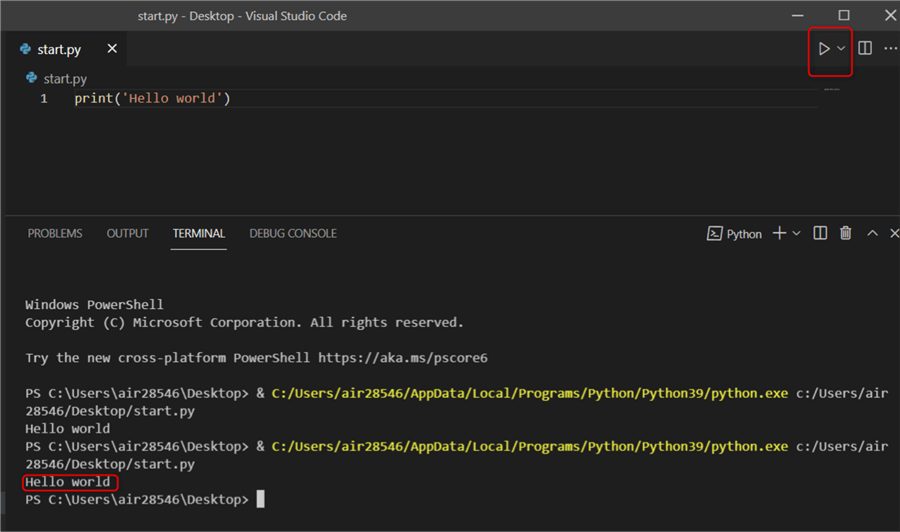Screen dimensions: 900x532
Task: Select the start.py editor tab
Action: tap(60, 49)
